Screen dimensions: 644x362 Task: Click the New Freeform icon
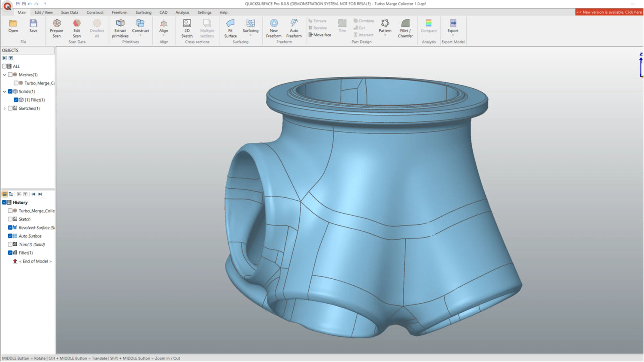273,24
